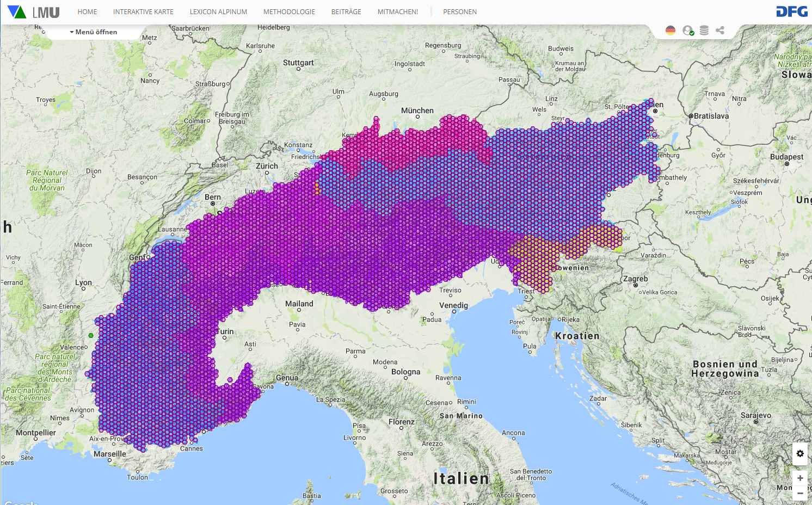Select METHODOLOGIE in the top menu

click(x=289, y=12)
